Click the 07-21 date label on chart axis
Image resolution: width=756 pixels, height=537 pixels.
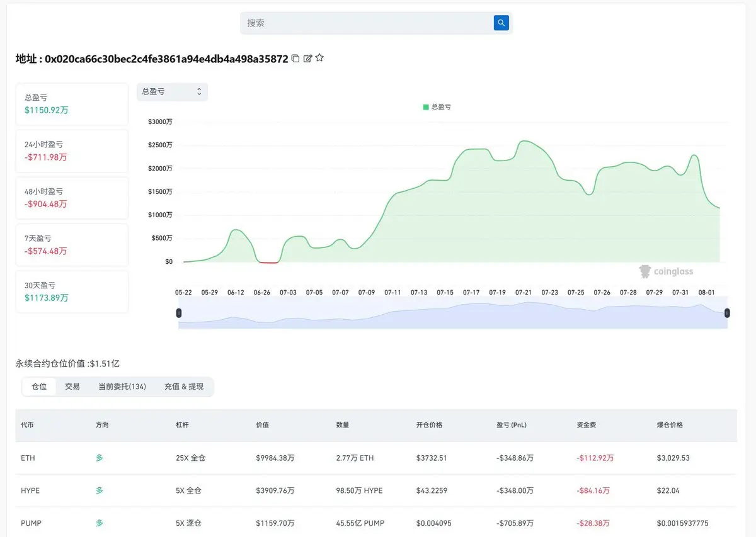[x=524, y=293]
